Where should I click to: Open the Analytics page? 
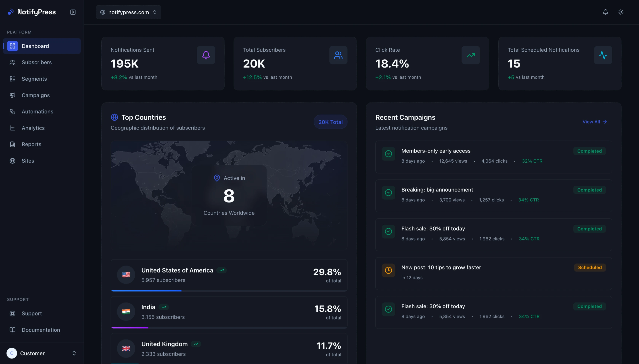click(42, 128)
